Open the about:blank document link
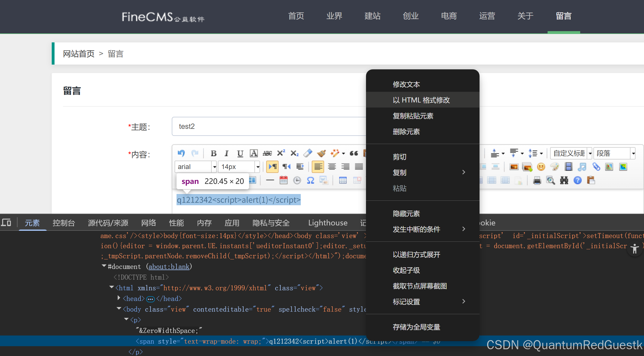The width and height of the screenshot is (644, 356). [x=169, y=266]
